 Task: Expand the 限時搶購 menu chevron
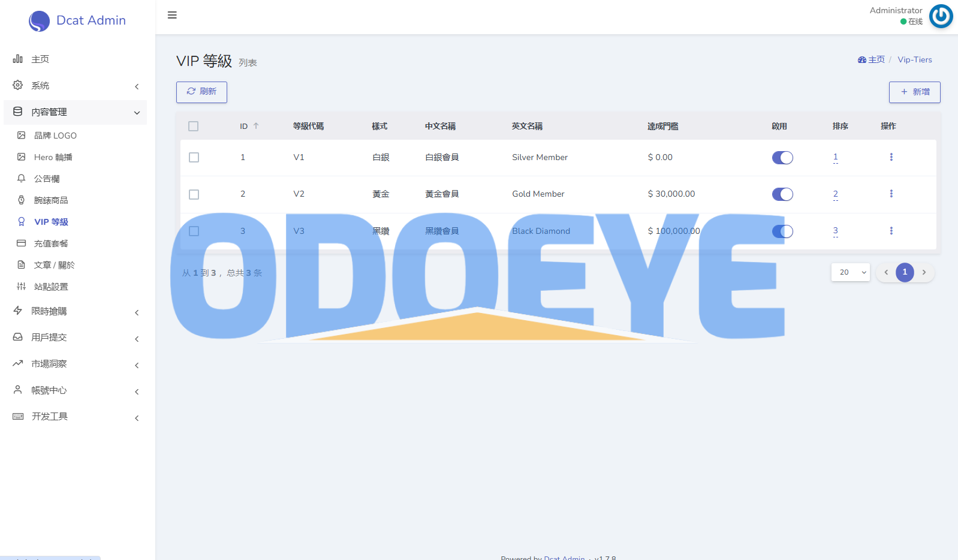tap(137, 312)
